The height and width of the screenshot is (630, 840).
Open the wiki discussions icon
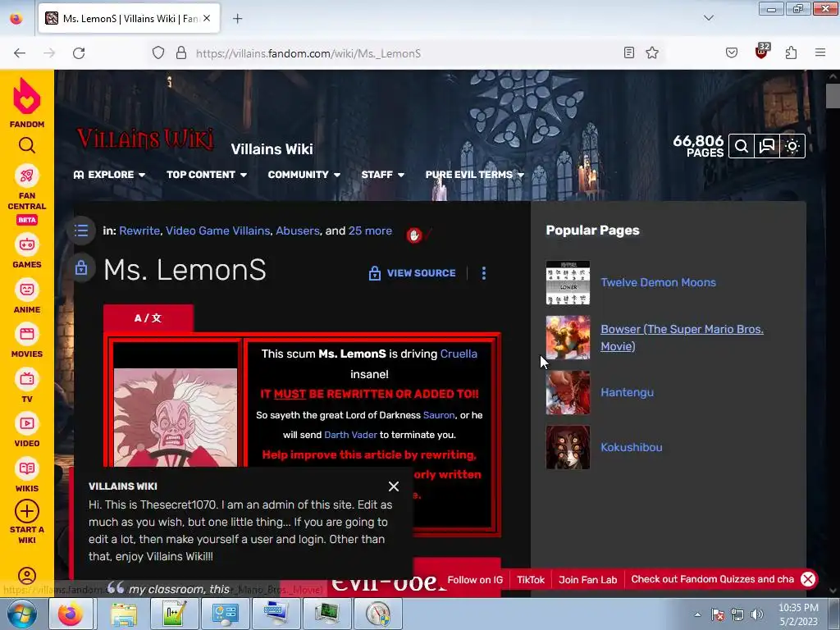click(x=767, y=146)
